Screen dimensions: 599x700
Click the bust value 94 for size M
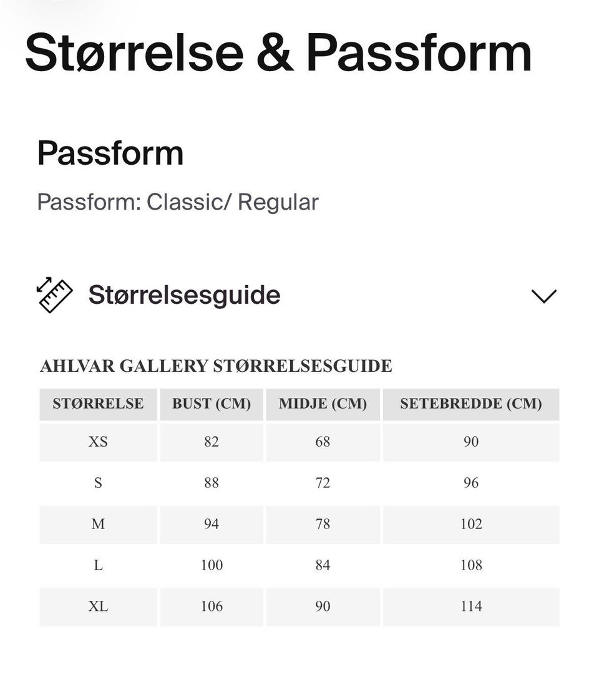(211, 524)
